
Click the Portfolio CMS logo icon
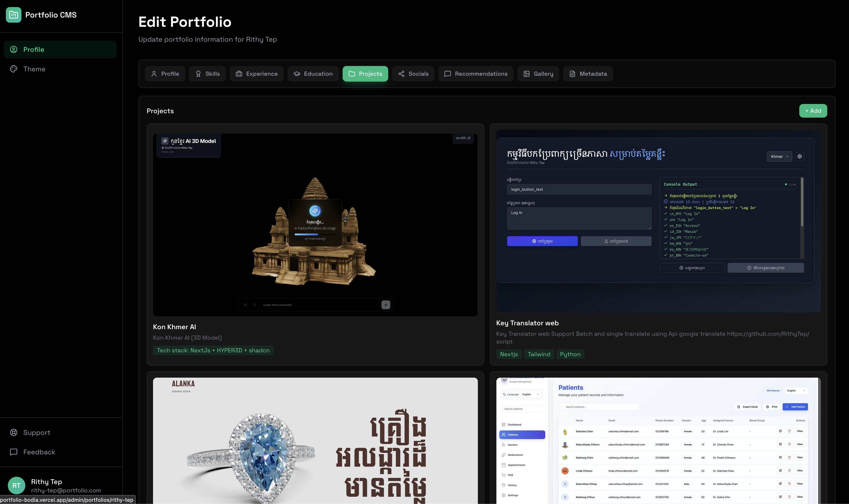[x=13, y=15]
